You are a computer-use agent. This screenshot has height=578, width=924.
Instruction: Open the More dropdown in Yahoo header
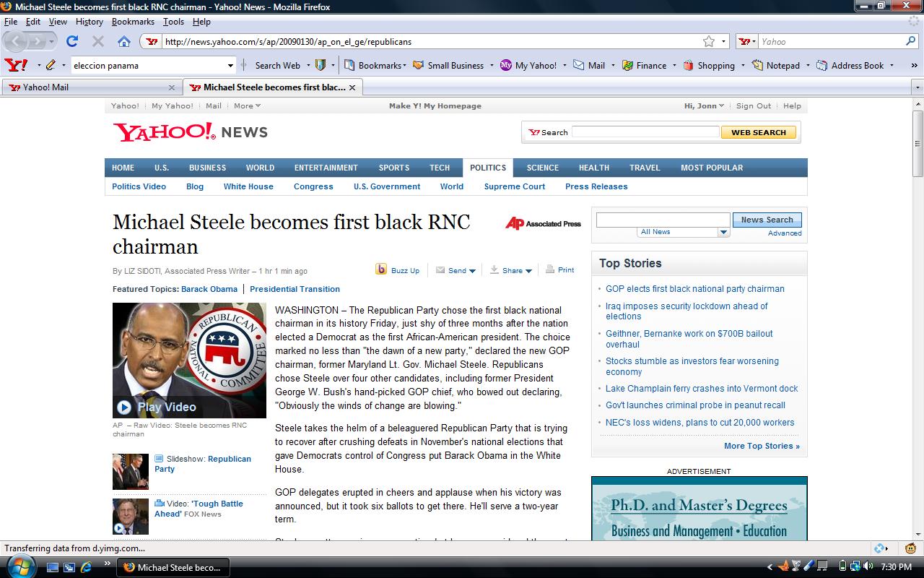pyautogui.click(x=247, y=105)
